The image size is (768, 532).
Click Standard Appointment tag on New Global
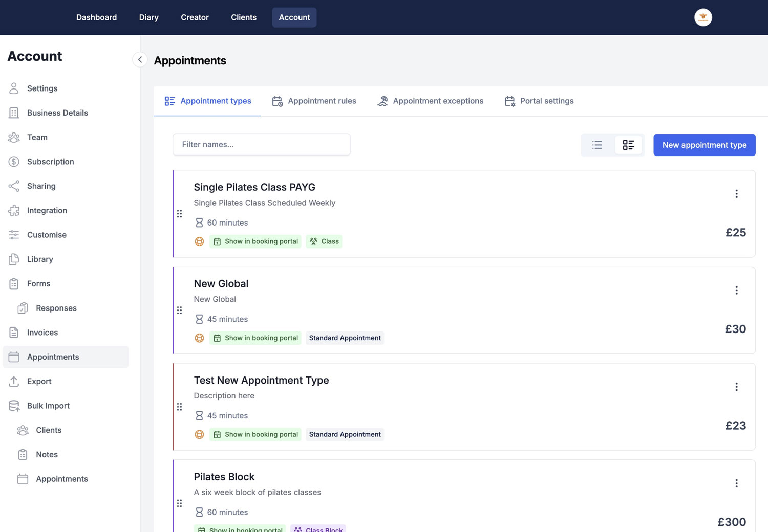[x=345, y=338]
